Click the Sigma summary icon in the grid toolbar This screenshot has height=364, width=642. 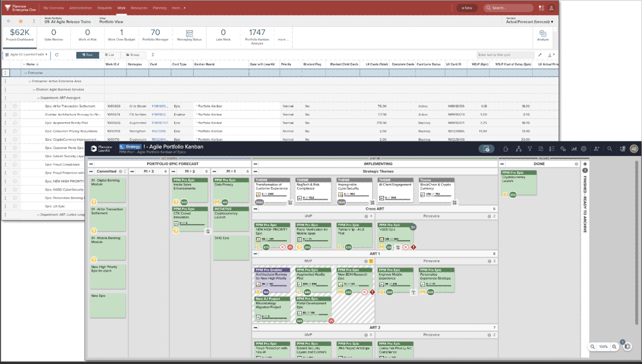153,55
